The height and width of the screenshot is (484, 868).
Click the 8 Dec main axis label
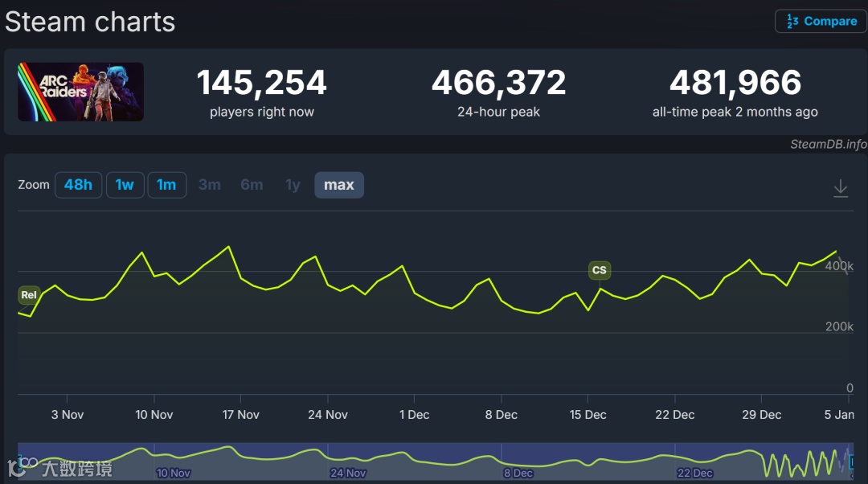[x=502, y=415]
